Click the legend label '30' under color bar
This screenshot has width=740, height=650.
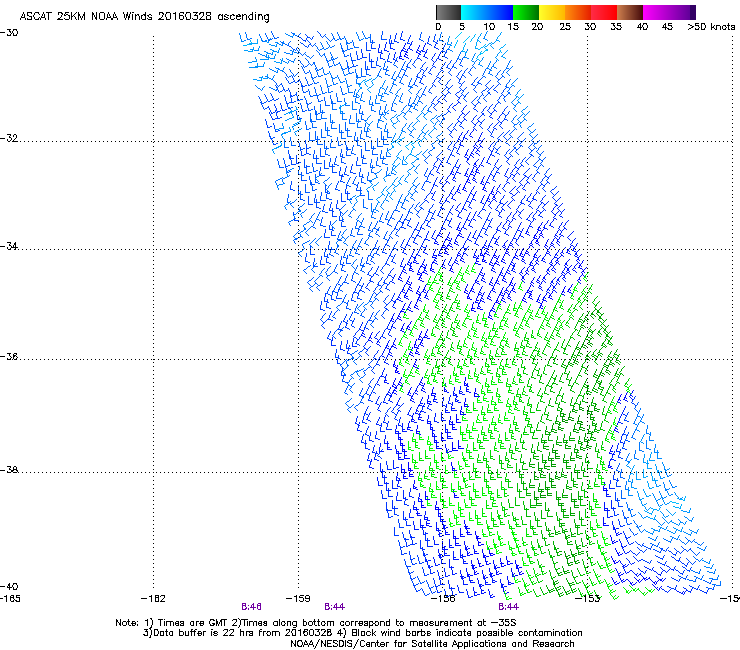[590, 27]
